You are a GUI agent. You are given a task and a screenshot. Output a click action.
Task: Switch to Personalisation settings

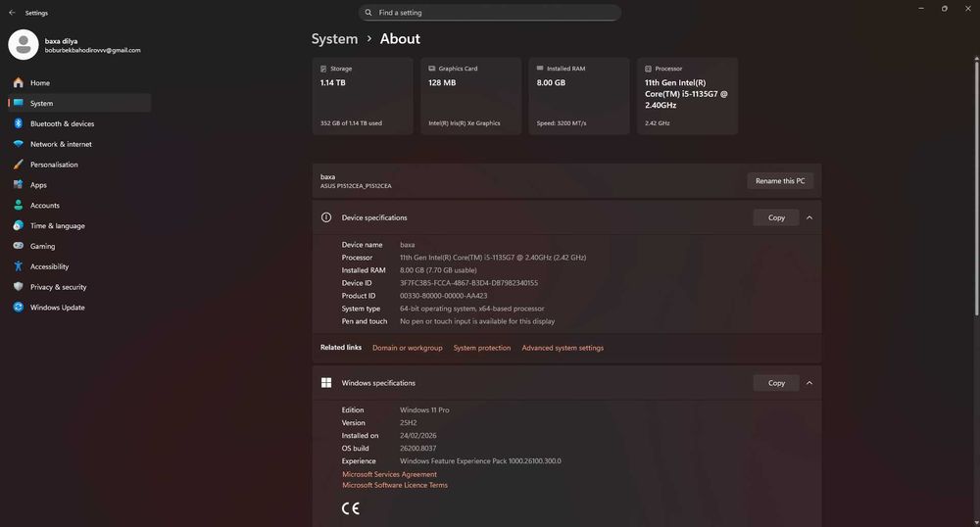[80, 165]
